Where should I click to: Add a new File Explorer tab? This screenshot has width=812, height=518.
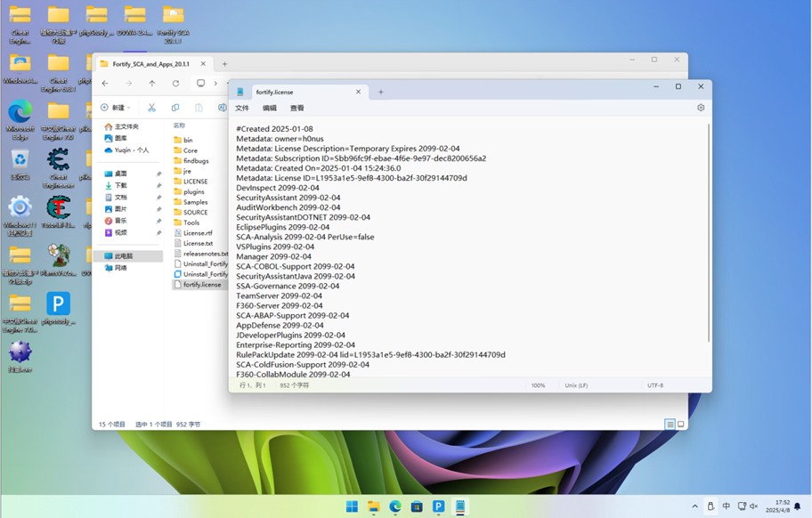pyautogui.click(x=224, y=64)
